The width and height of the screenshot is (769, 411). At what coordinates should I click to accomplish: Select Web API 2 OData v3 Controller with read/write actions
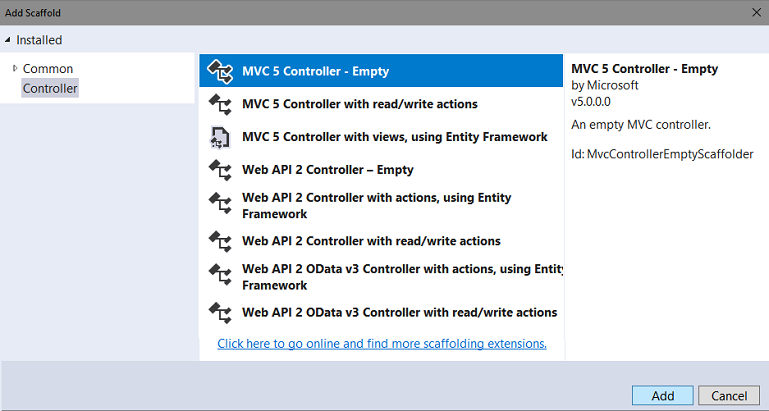(x=381, y=312)
